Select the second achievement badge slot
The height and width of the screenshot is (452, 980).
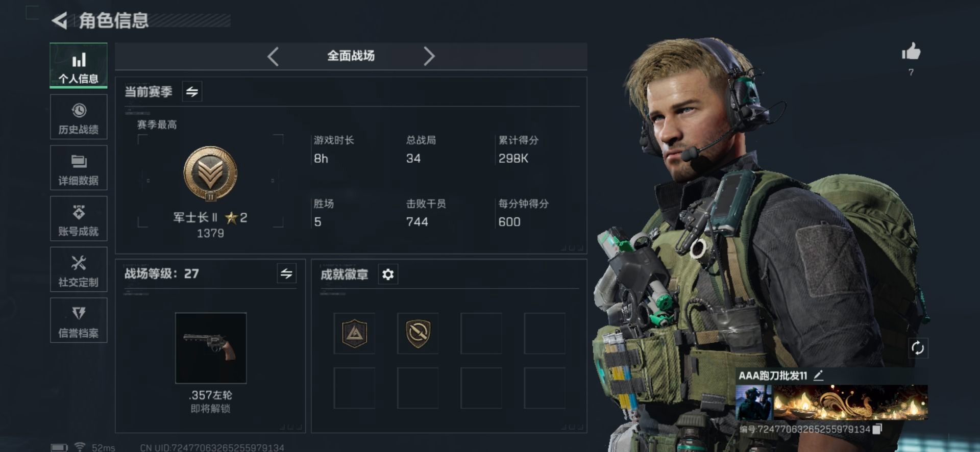[x=418, y=334]
